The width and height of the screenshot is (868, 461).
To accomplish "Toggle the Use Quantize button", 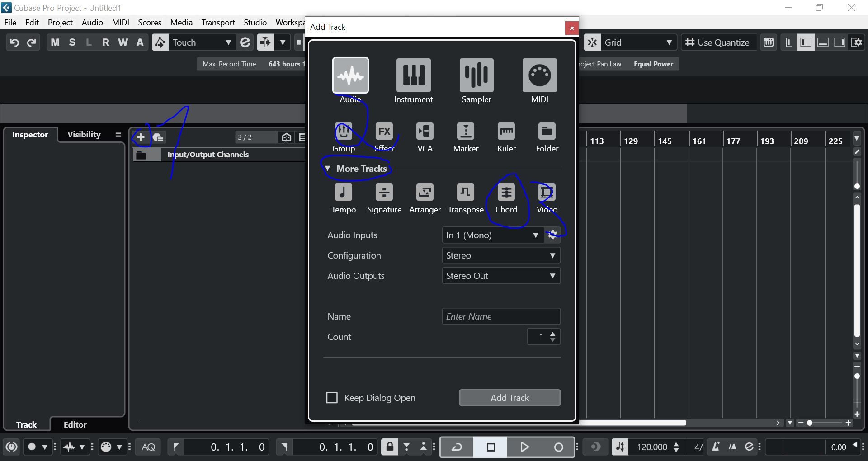I will point(718,42).
